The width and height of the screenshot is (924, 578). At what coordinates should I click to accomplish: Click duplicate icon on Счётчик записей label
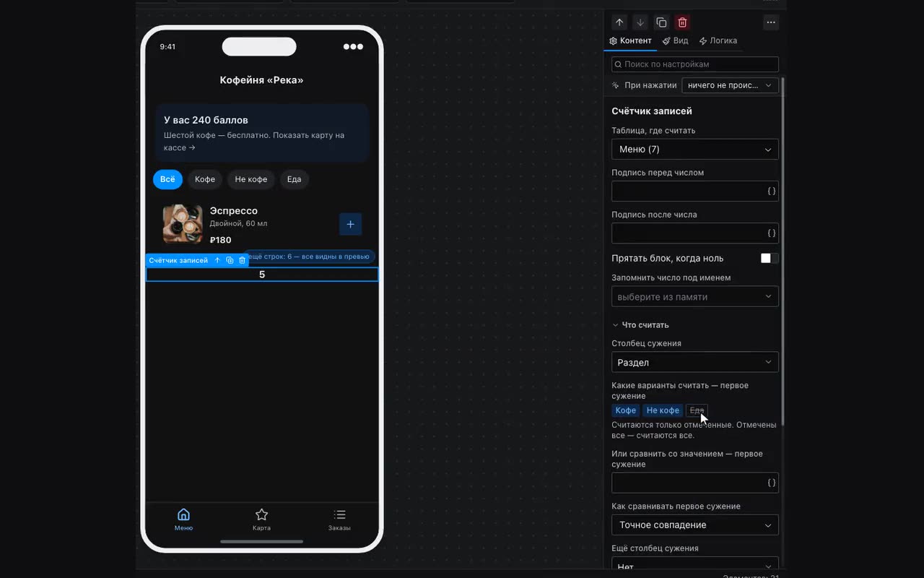(x=230, y=260)
